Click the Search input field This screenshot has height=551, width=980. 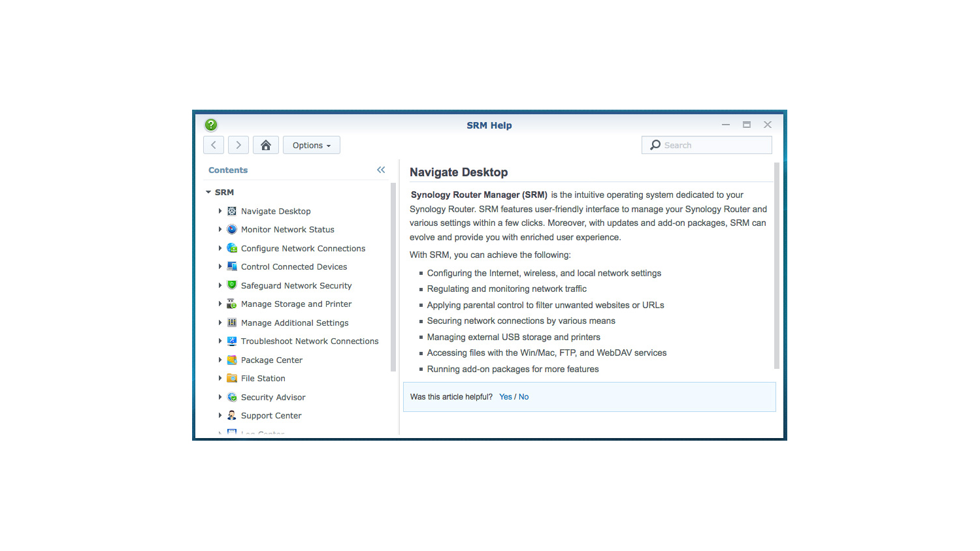pos(707,145)
